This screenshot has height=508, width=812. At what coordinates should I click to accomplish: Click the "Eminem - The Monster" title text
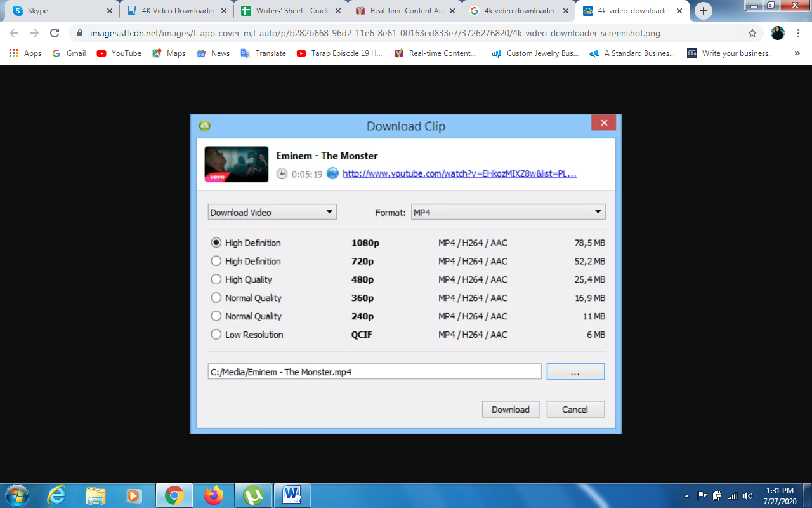(x=327, y=156)
